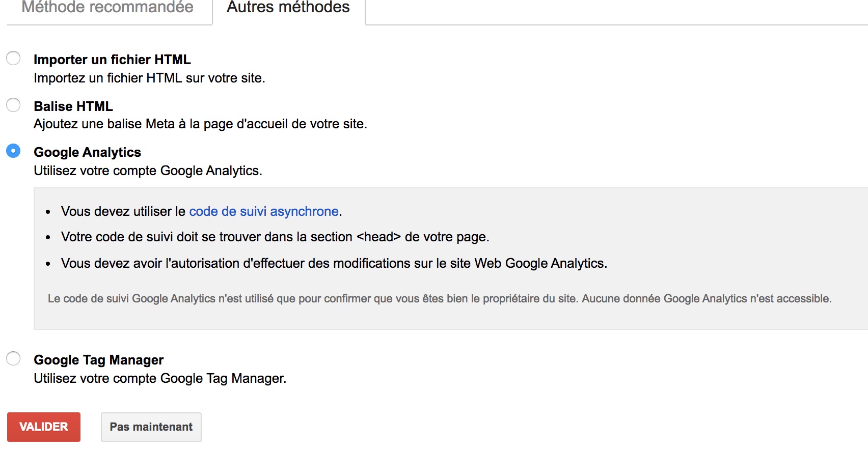The width and height of the screenshot is (868, 449).
Task: Click the Pas maintenant button
Action: point(151,427)
